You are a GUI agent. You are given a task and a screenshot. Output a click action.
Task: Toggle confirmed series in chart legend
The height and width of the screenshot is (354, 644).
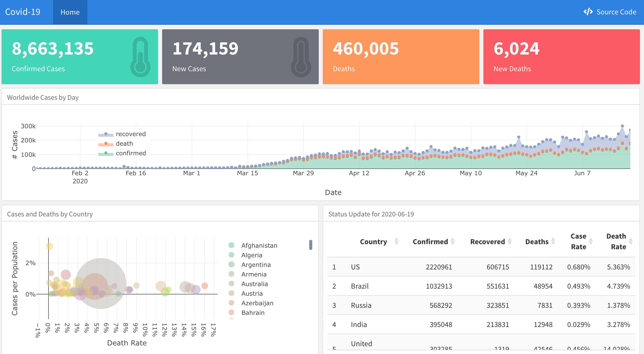point(131,153)
